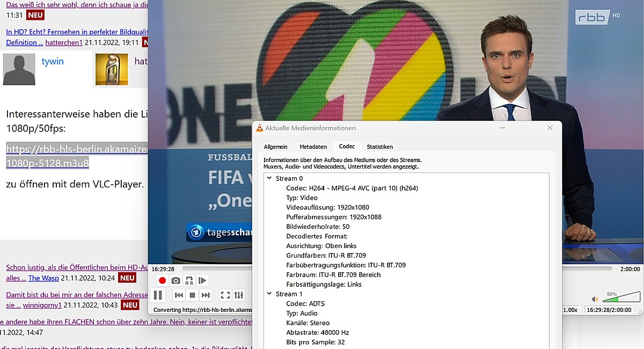Open winnigorny1 author link
This screenshot has height=349, width=644.
[x=42, y=306]
